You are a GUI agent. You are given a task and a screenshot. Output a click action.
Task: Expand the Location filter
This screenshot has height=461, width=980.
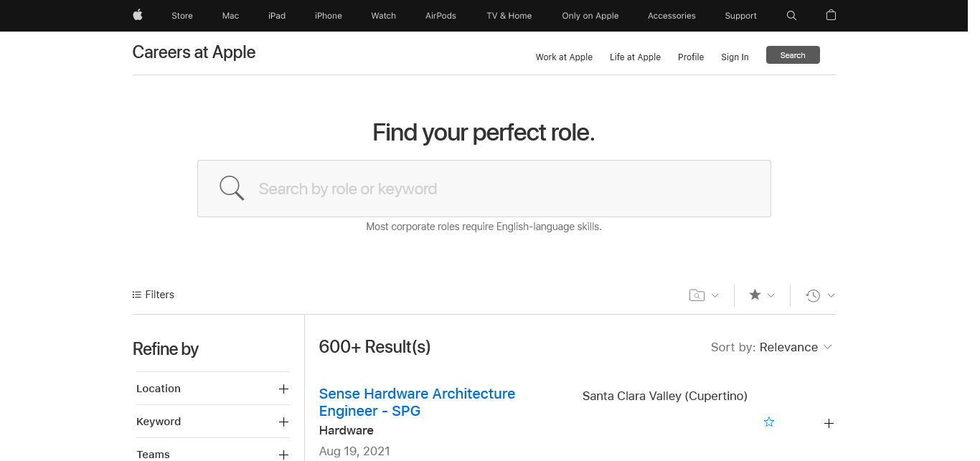tap(283, 389)
